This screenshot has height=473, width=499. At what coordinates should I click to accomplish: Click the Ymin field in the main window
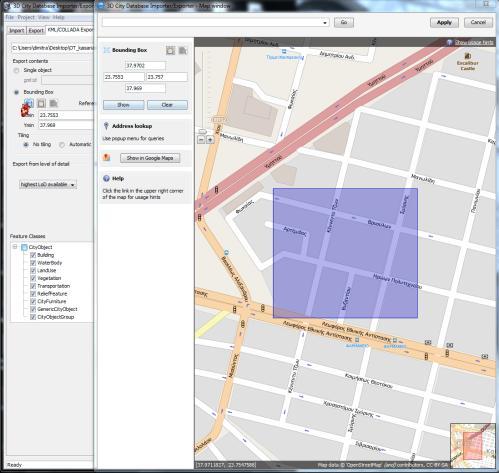[x=66, y=125]
